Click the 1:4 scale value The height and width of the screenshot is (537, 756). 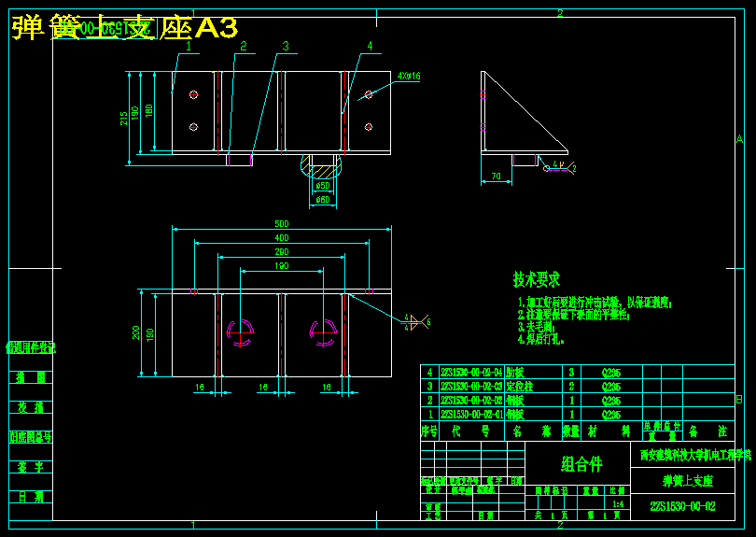[618, 504]
